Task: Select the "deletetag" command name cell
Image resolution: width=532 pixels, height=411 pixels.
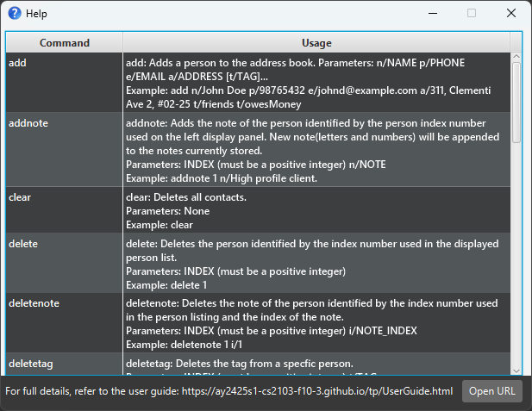Action: coord(64,364)
